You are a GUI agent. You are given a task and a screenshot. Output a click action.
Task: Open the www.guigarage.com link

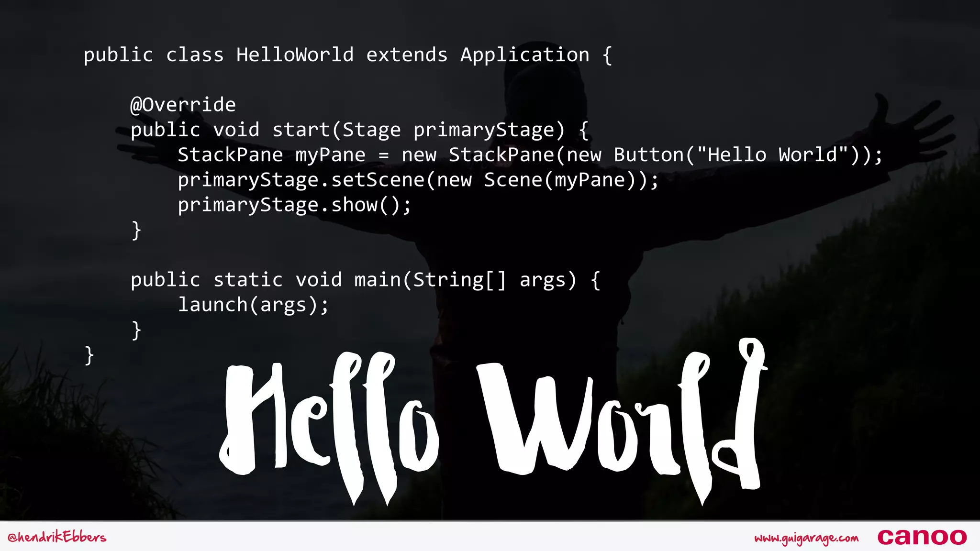[x=806, y=539]
